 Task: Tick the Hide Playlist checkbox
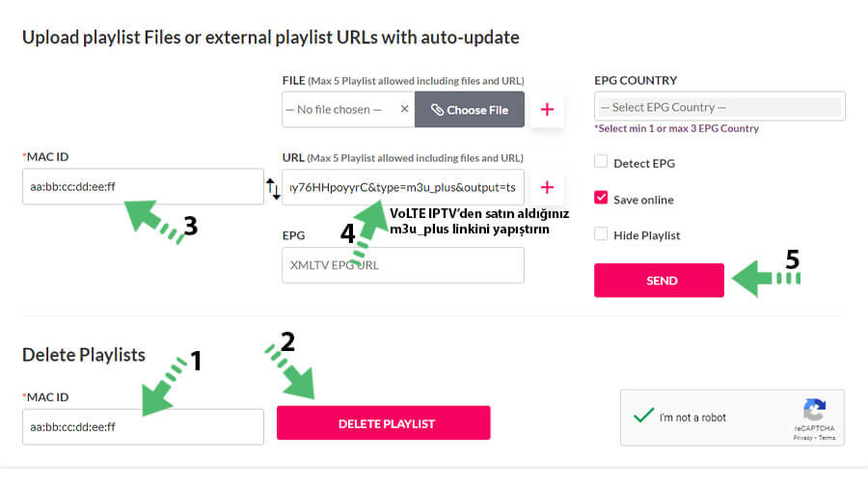click(601, 234)
